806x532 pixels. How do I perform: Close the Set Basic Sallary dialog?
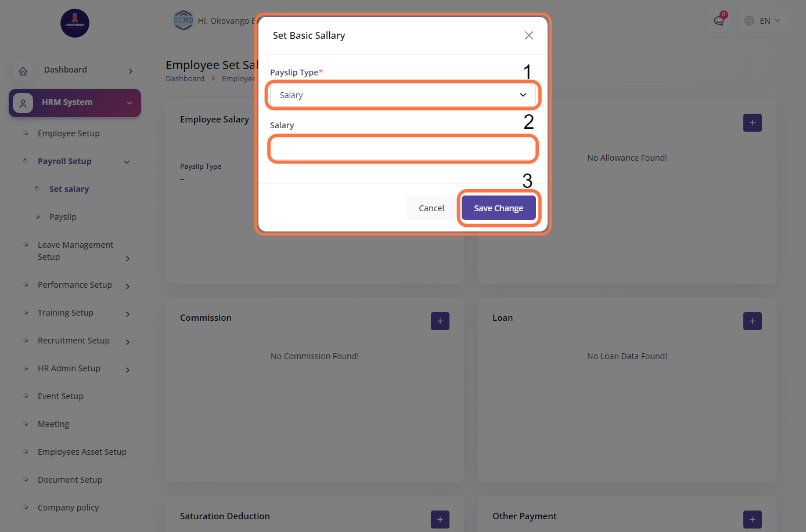pos(528,35)
